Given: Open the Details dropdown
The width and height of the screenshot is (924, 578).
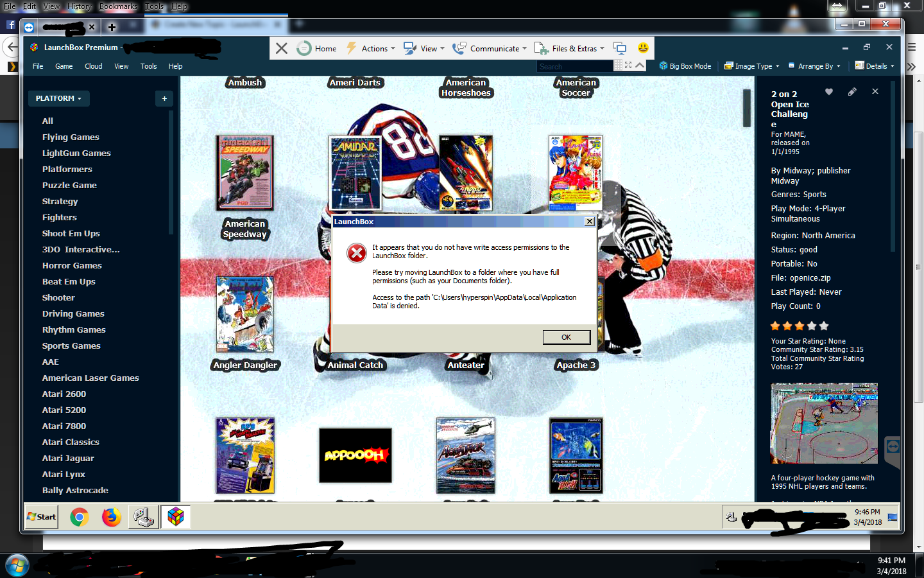Looking at the screenshot, I should coord(875,66).
